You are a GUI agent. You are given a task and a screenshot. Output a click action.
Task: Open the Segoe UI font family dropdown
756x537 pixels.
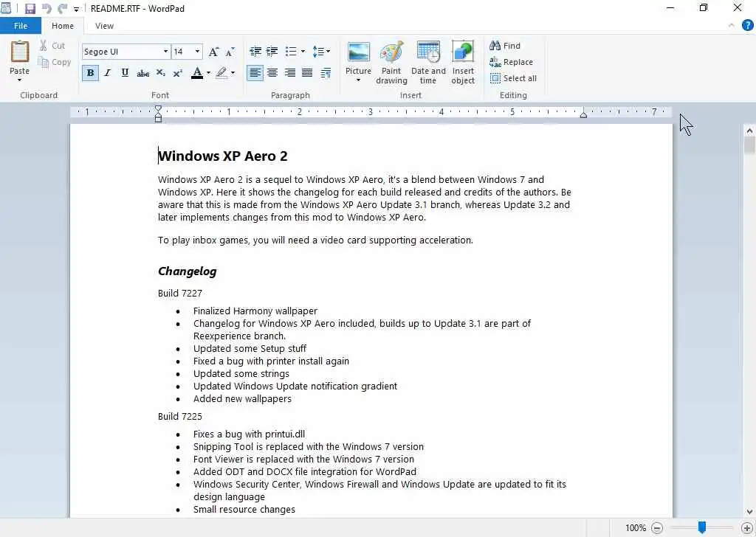pos(165,52)
